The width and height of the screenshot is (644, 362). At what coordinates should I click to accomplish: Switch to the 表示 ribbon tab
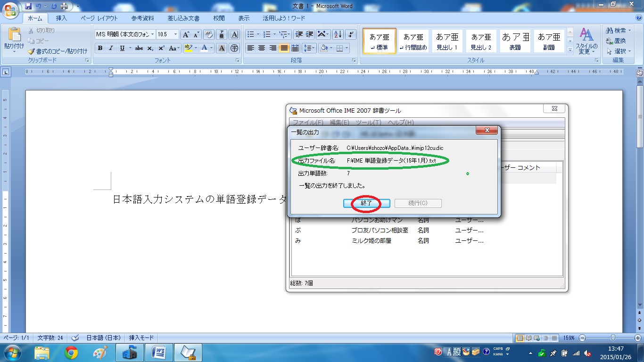coord(244,18)
